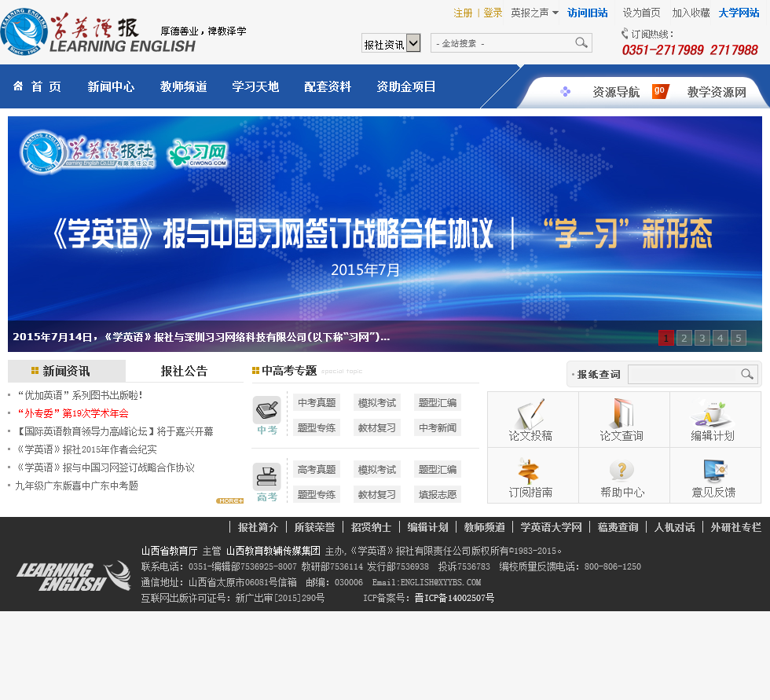Click 教材复习 in the 中考 row
This screenshot has height=700, width=770.
[x=377, y=427]
